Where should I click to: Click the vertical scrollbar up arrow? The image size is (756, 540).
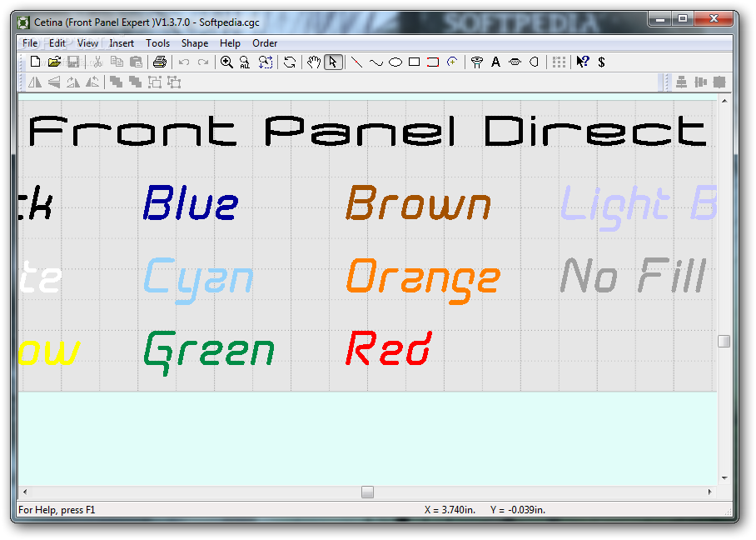pyautogui.click(x=724, y=101)
